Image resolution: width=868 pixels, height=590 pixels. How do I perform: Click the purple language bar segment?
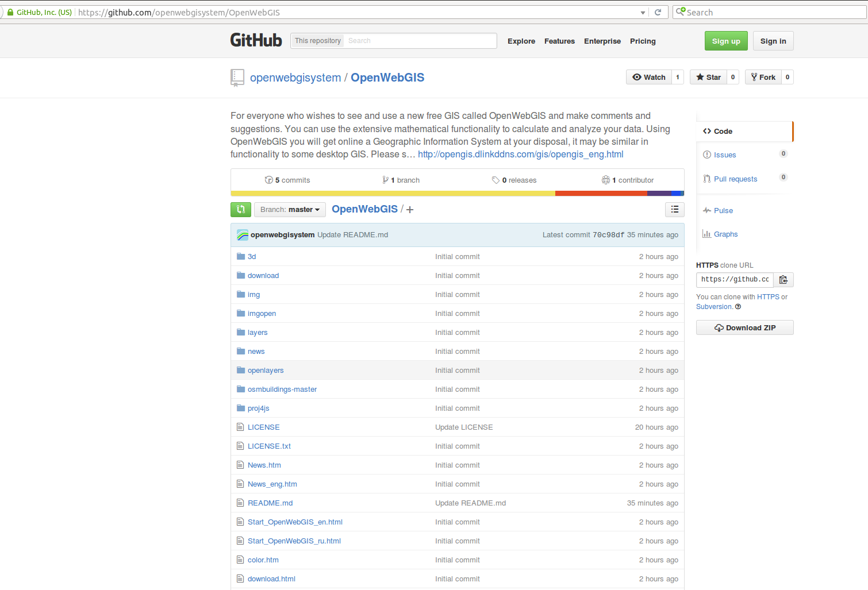click(x=659, y=194)
